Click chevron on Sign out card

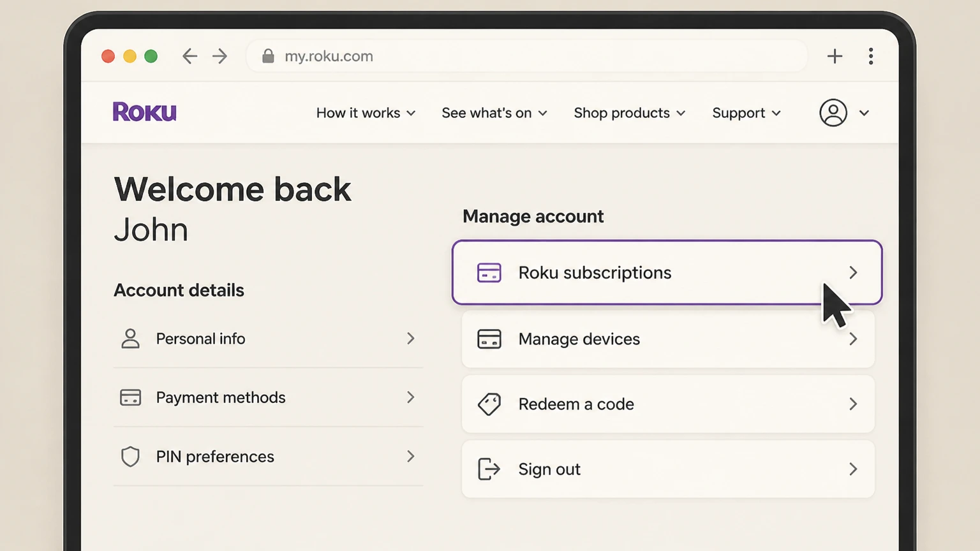[x=853, y=469]
